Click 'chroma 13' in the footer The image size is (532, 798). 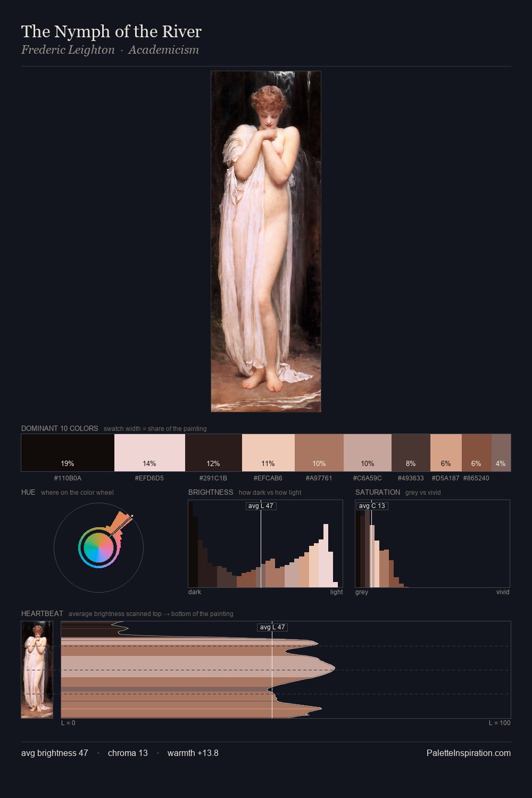(x=128, y=753)
